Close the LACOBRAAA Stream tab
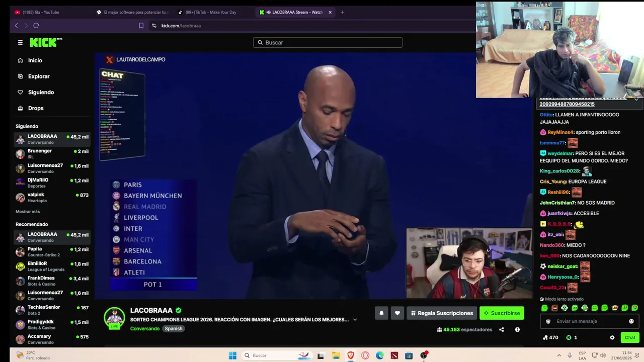Viewport: 644px width, 362px height. pos(330,12)
